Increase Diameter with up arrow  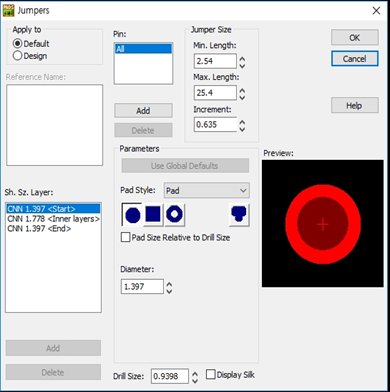pyautogui.click(x=169, y=284)
